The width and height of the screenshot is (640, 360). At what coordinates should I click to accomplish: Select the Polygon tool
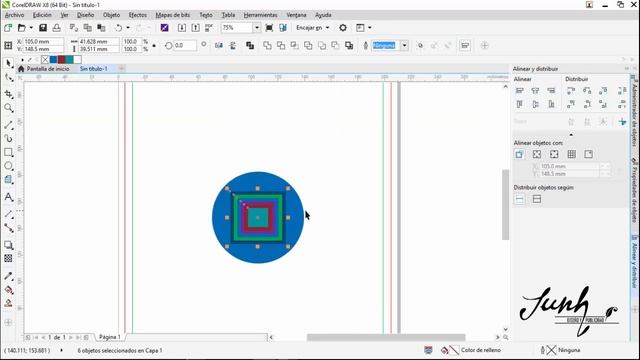coord(9,180)
